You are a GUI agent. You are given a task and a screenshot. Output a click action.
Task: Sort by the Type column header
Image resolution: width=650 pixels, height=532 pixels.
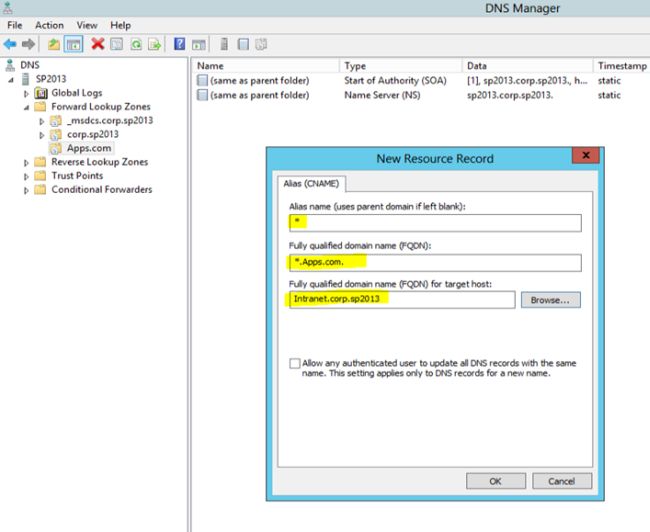pos(401,66)
